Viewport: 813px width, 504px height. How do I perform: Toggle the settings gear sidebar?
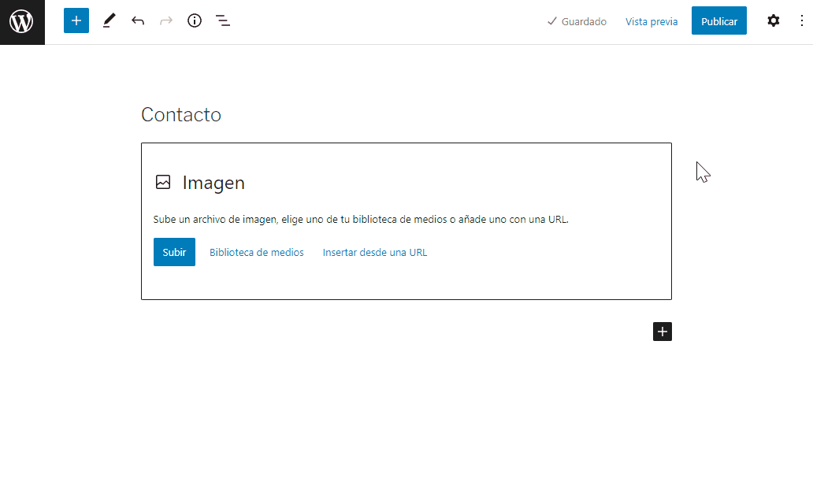pyautogui.click(x=773, y=20)
